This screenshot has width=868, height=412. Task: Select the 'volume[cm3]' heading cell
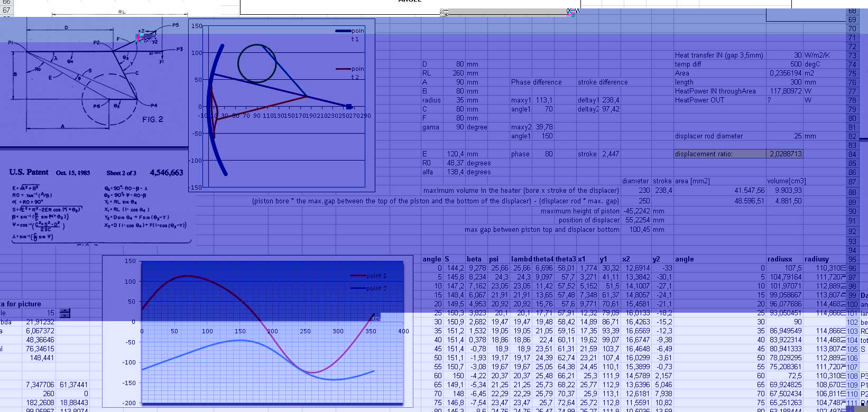[785, 181]
